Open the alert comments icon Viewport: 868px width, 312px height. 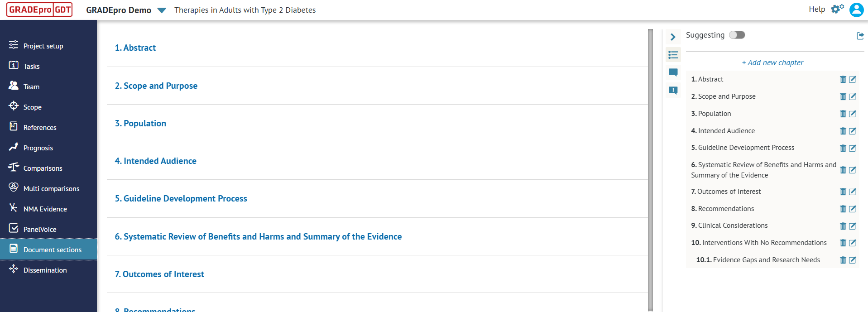[x=673, y=90]
